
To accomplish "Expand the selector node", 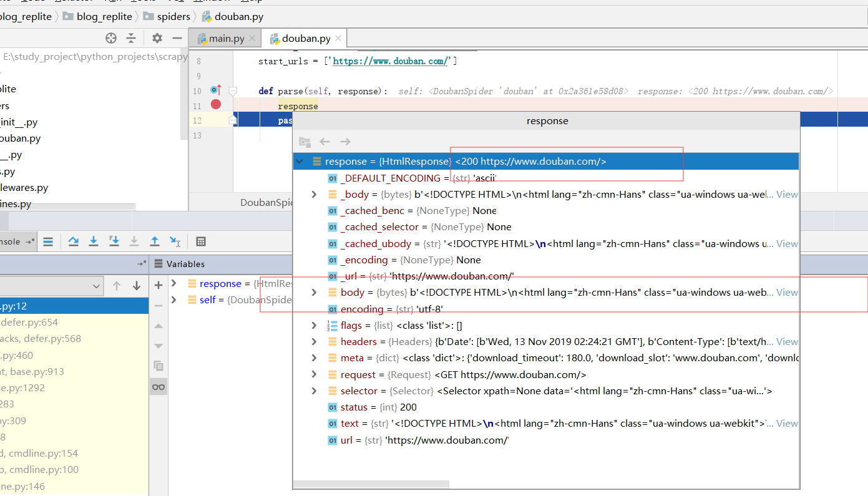I will pyautogui.click(x=315, y=391).
